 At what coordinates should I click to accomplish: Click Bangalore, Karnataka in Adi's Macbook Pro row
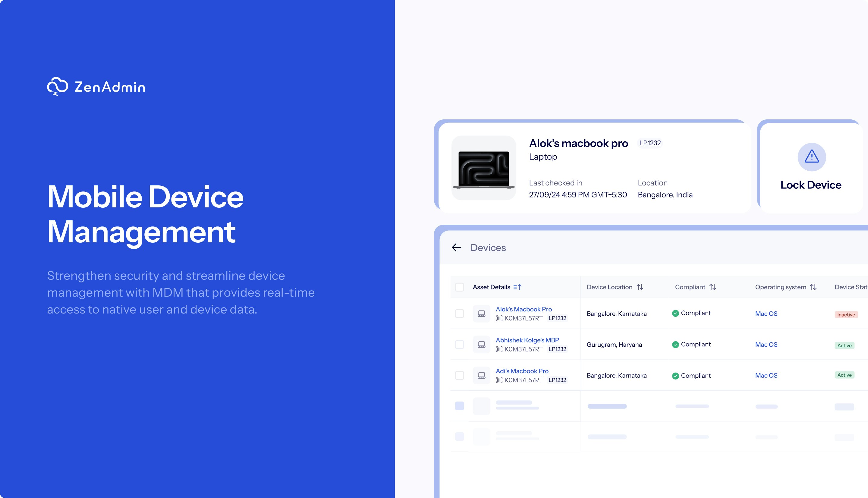616,376
